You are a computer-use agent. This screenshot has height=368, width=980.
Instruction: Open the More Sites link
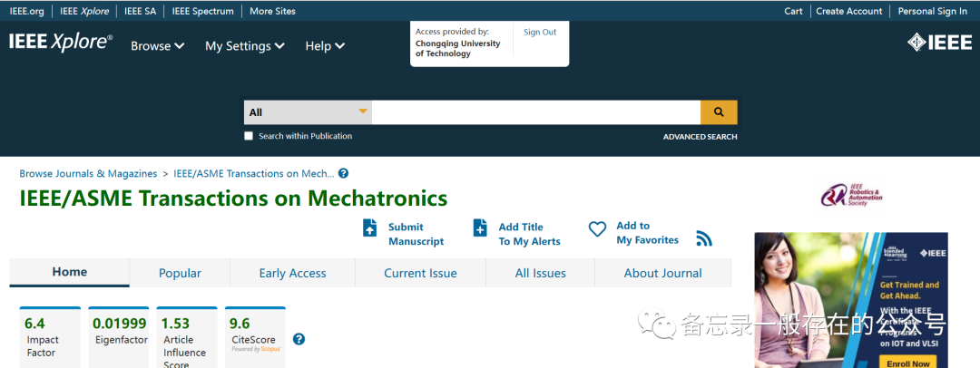pos(272,11)
